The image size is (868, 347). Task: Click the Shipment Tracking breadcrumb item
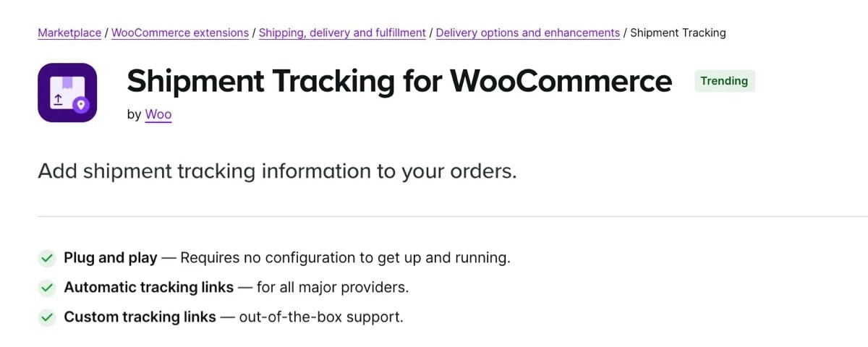(x=678, y=33)
